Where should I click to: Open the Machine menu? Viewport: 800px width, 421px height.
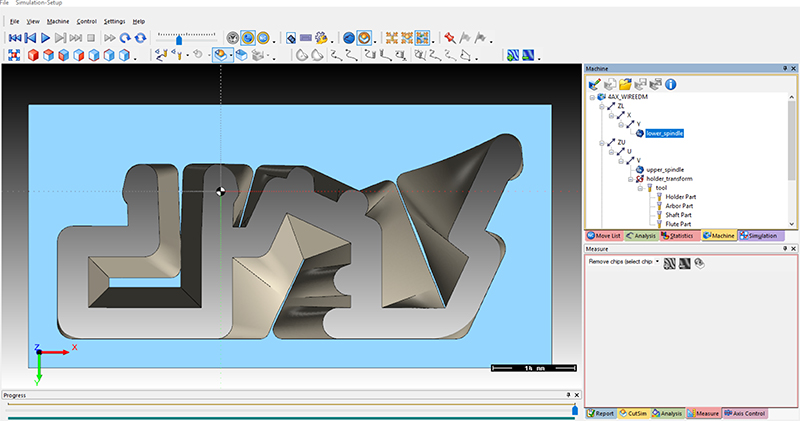pyautogui.click(x=57, y=21)
